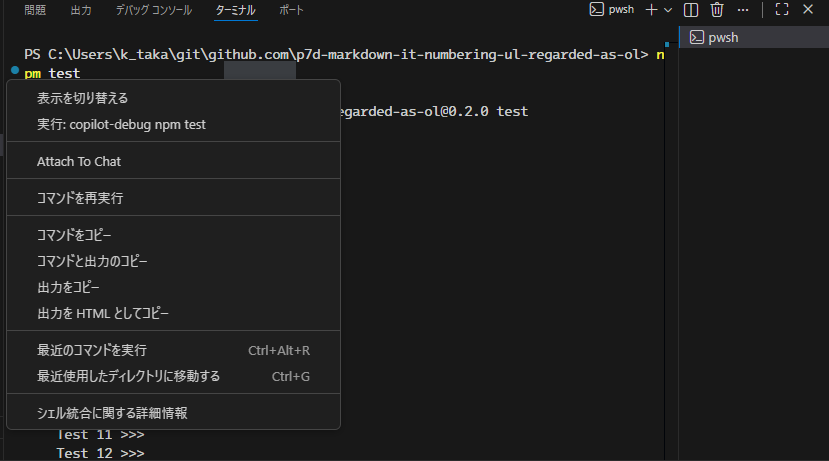Open the launch profile dropdown arrow
Screen dimensions: 829x461
[x=668, y=10]
